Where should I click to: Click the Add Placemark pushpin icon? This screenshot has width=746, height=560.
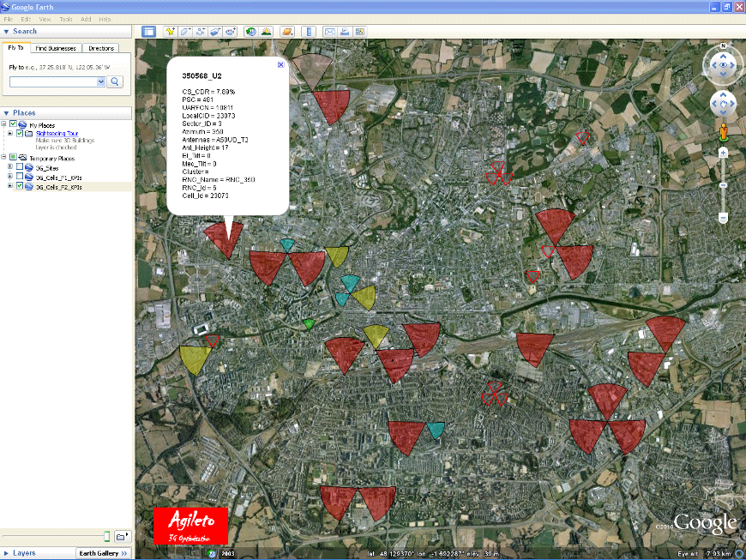click(x=171, y=32)
